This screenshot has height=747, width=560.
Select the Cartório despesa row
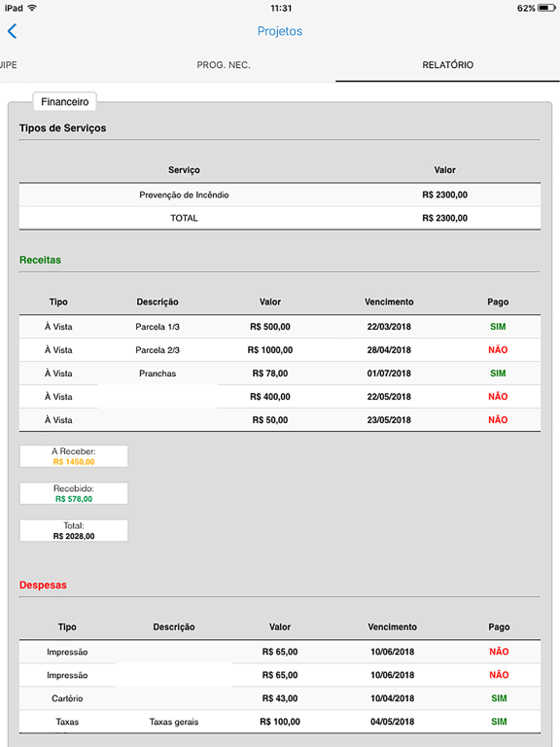pyautogui.click(x=280, y=698)
